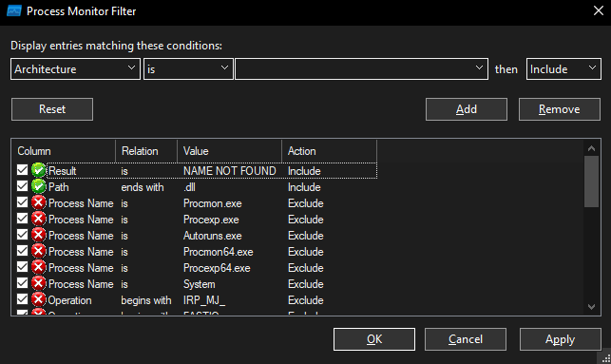
Task: Select the '.dll' value cell
Action: pos(189,187)
